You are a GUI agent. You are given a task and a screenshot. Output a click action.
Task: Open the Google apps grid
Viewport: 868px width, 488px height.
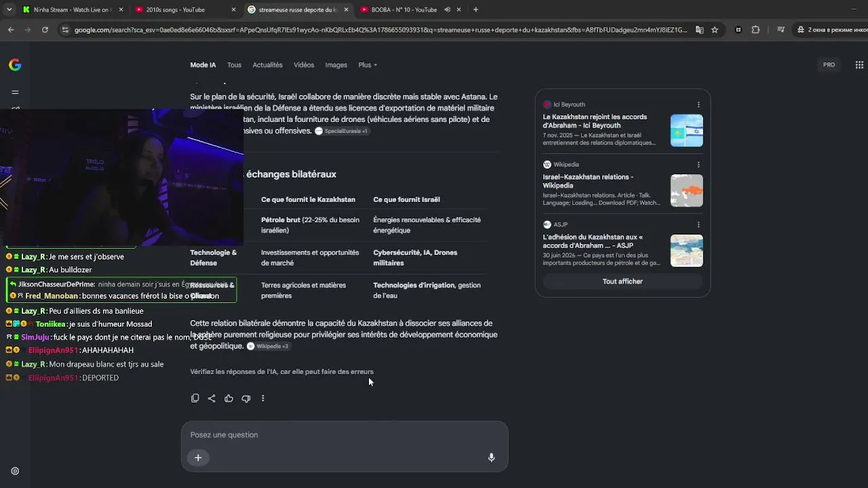pyautogui.click(x=859, y=65)
